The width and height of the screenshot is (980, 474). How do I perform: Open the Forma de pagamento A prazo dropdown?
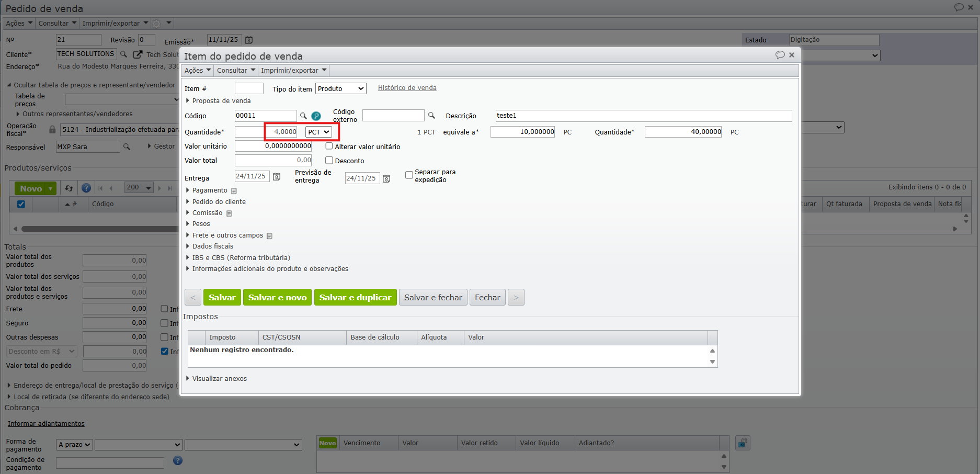pyautogui.click(x=74, y=445)
